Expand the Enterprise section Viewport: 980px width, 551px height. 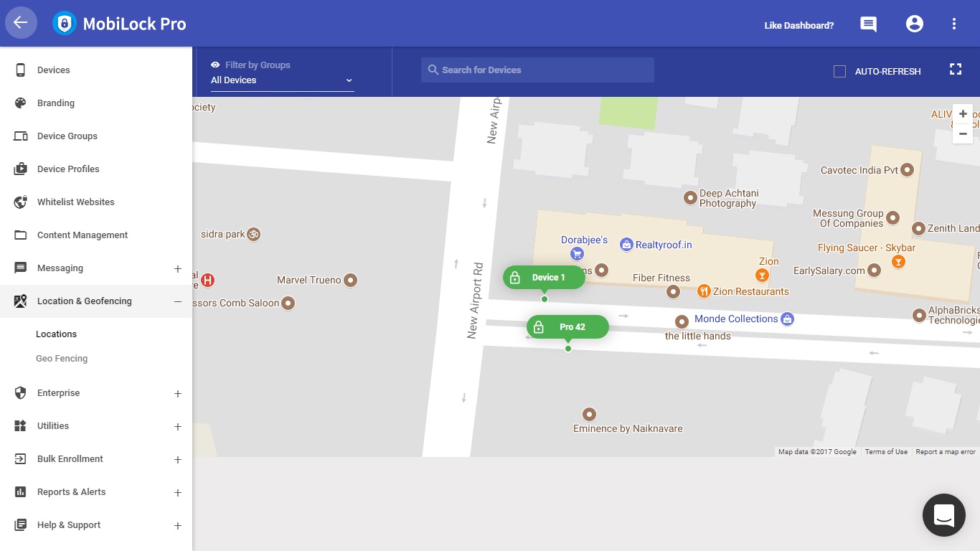coord(178,393)
